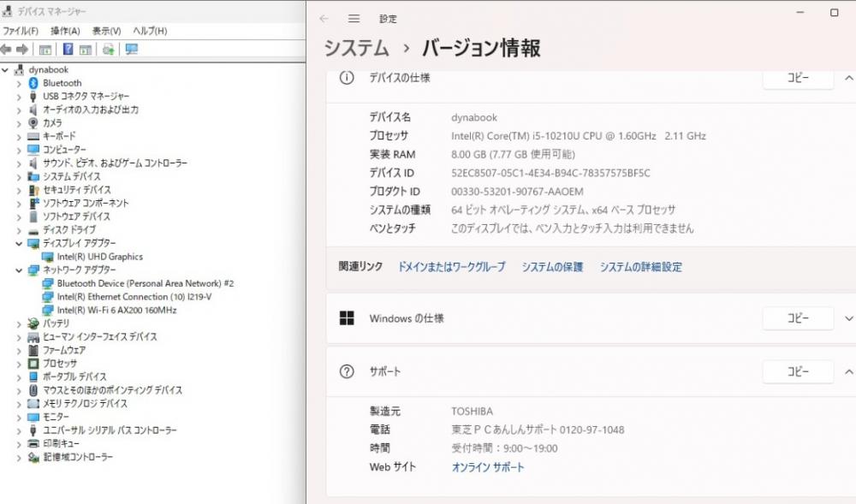The image size is (856, 504).
Task: Expand the ヒューマン インターフェイス デバイス node
Action: pyautogui.click(x=19, y=337)
